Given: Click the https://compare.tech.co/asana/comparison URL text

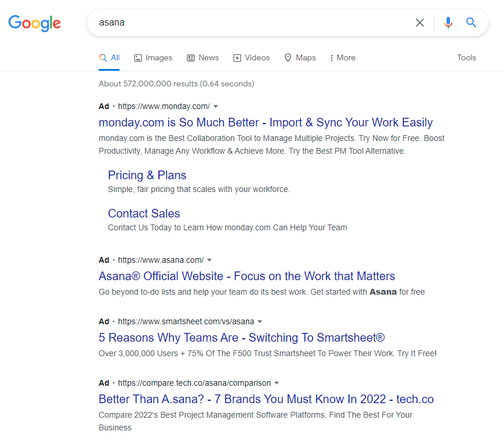Looking at the screenshot, I should 194,383.
